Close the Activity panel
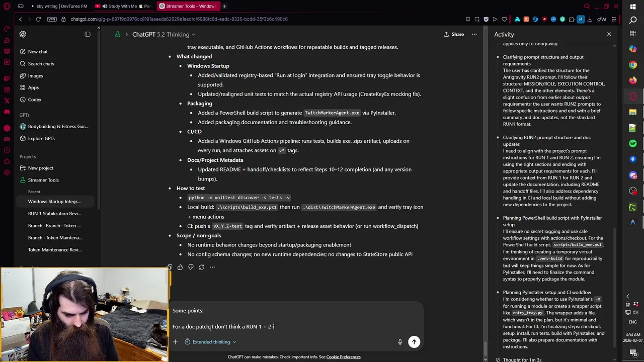The height and width of the screenshot is (362, 644). 609,34
